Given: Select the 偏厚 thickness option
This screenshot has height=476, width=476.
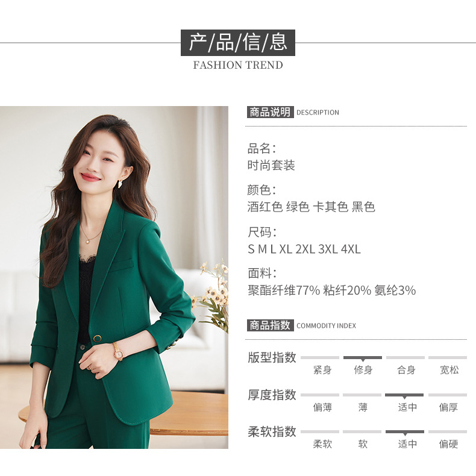Looking at the screenshot, I should pos(448,407).
